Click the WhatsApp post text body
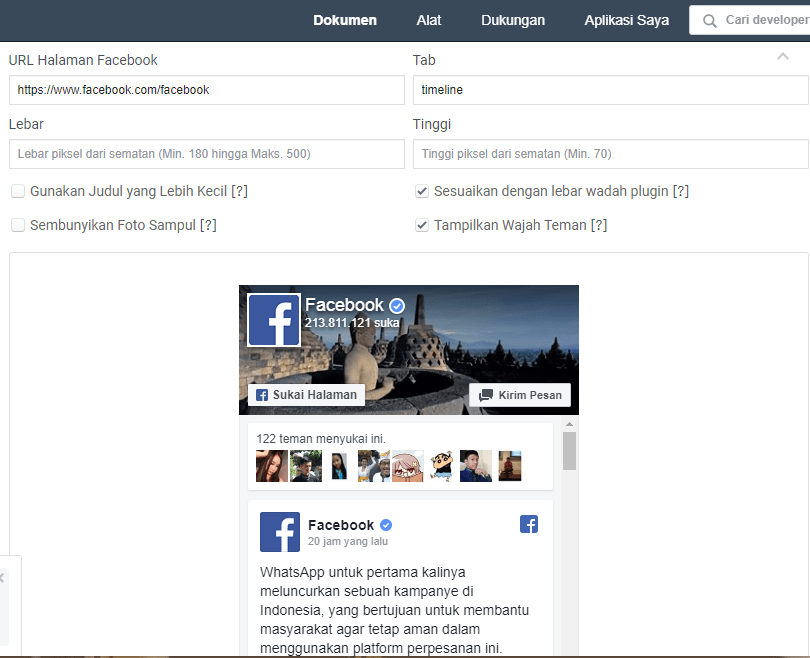 pos(395,610)
